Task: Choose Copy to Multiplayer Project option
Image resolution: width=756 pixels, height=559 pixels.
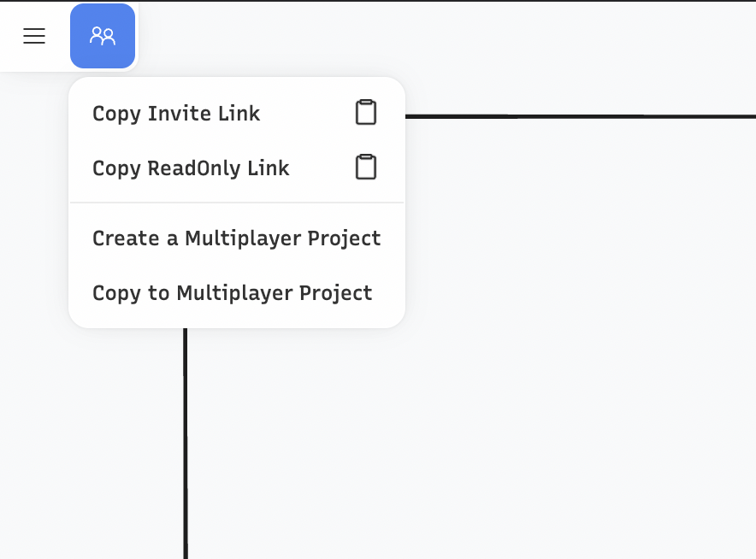Action: 232,293
